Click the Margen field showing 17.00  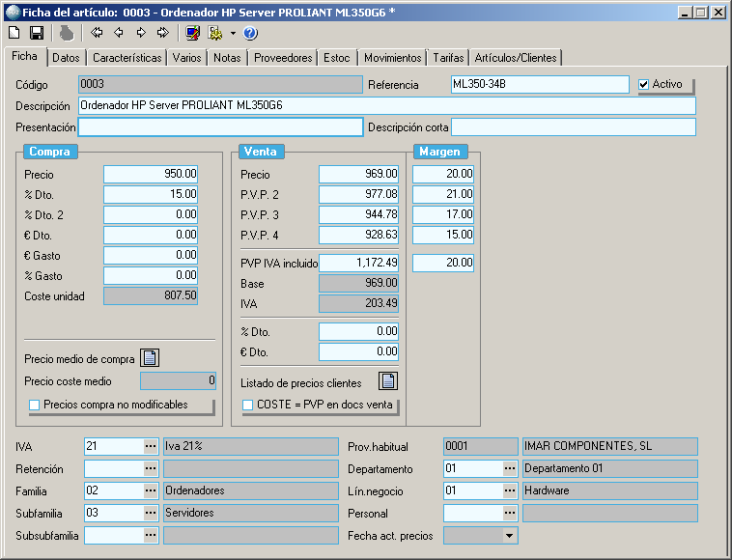443,214
